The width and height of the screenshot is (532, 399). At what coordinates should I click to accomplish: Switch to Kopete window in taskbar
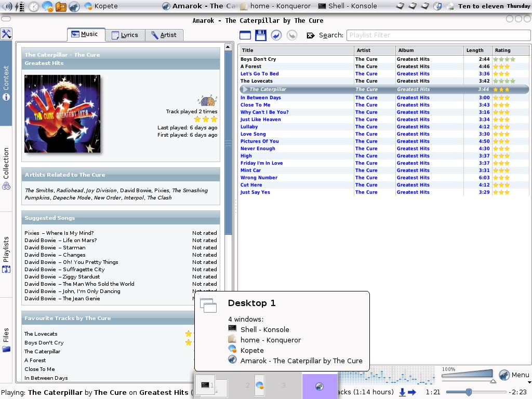(x=101, y=6)
